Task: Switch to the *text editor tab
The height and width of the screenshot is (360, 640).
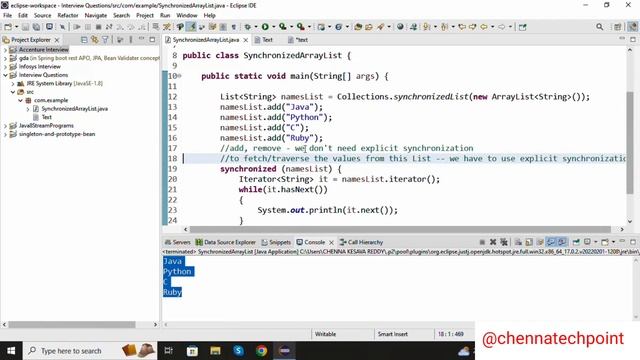Action: click(298, 40)
